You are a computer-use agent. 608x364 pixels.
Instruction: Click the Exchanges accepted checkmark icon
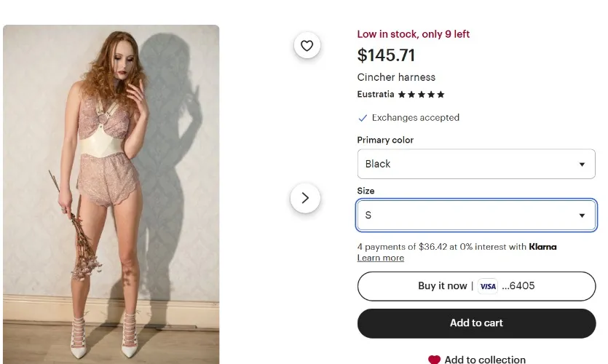[x=363, y=118]
